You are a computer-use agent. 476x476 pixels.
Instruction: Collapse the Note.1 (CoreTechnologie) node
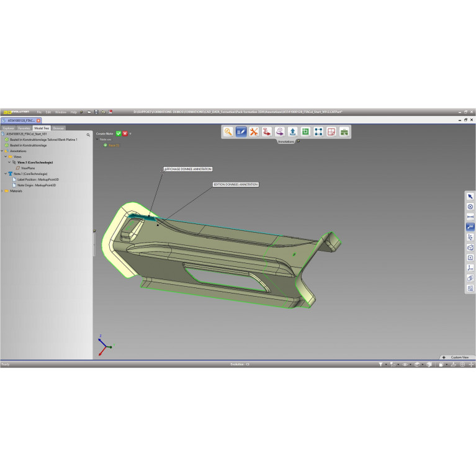coord(6,174)
